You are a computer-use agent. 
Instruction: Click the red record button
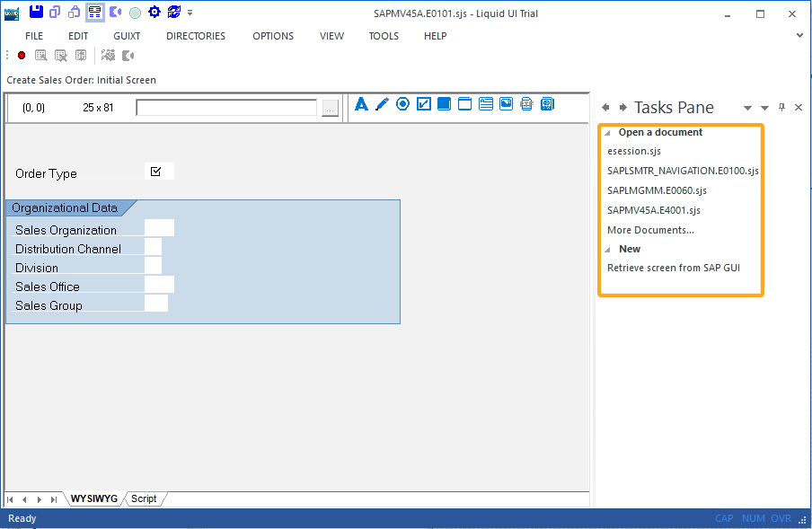(x=22, y=56)
